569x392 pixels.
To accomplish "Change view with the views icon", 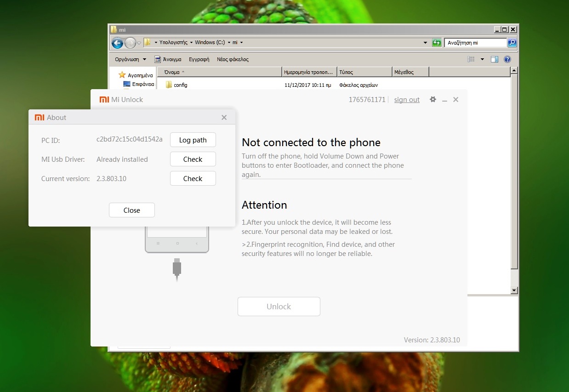I will (471, 59).
